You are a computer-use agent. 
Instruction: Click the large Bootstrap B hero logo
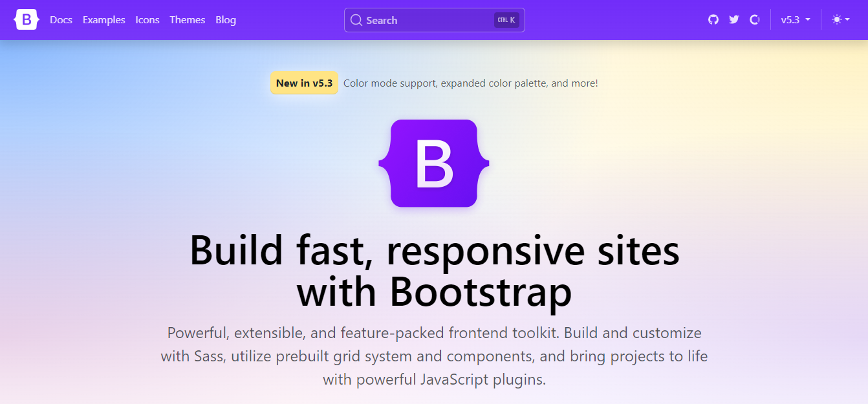pyautogui.click(x=434, y=164)
